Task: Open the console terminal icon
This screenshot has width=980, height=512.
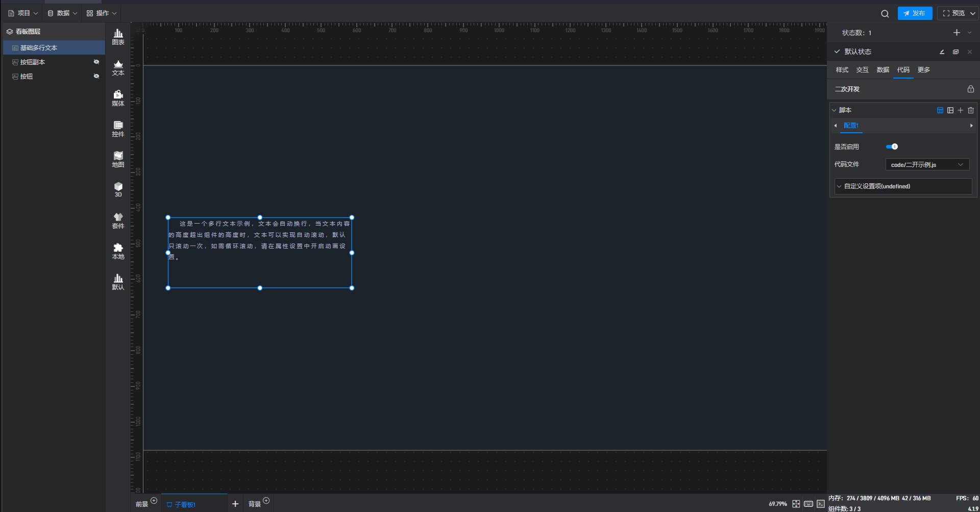Action: (821, 504)
